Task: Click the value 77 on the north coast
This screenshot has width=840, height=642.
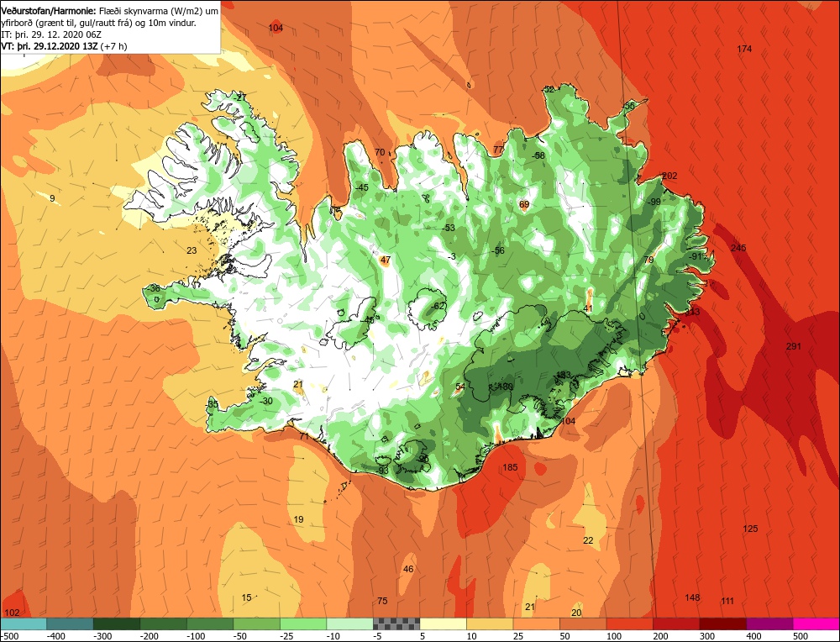Action: click(498, 150)
